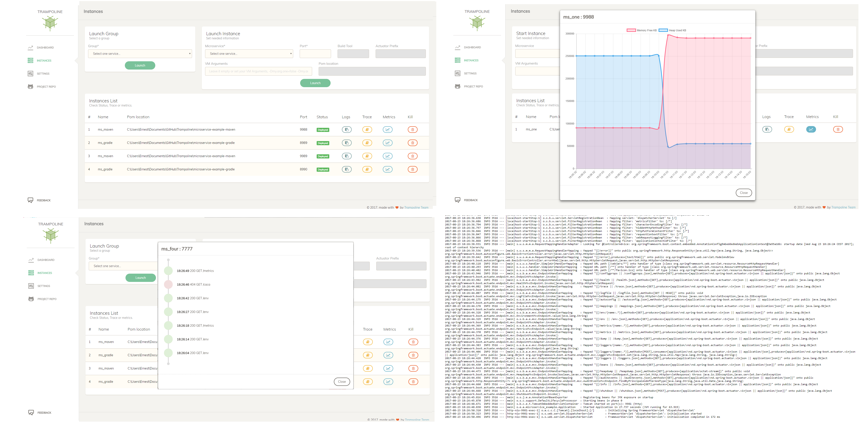Screen dimensions: 868x426
Task: Open trace for ms_gradle port 8989
Action: (x=367, y=143)
